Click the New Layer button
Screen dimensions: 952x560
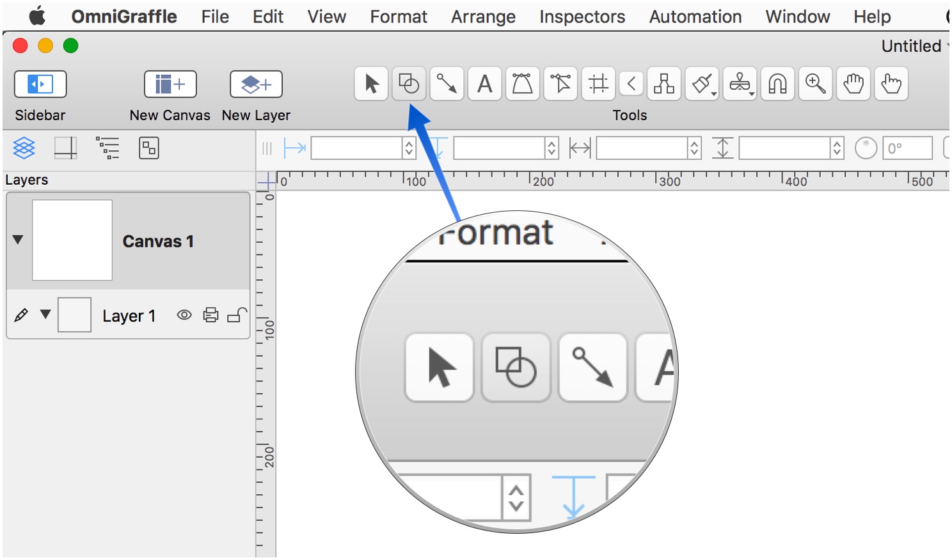pyautogui.click(x=256, y=84)
